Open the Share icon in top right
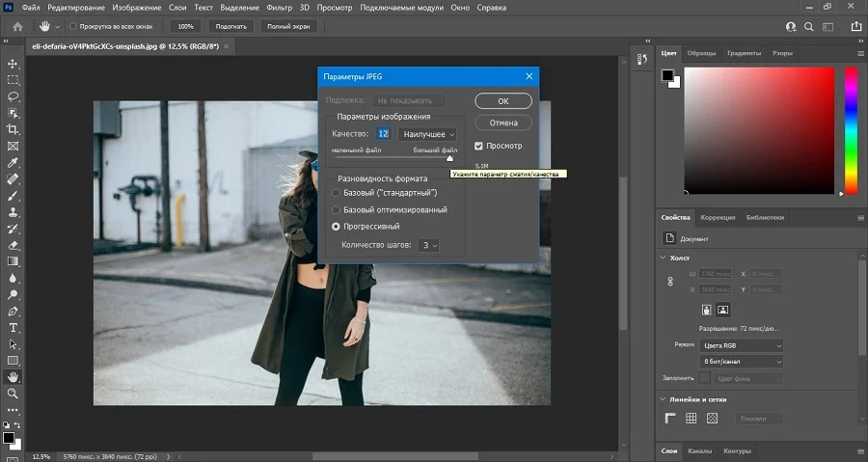868x462 pixels. click(x=855, y=26)
